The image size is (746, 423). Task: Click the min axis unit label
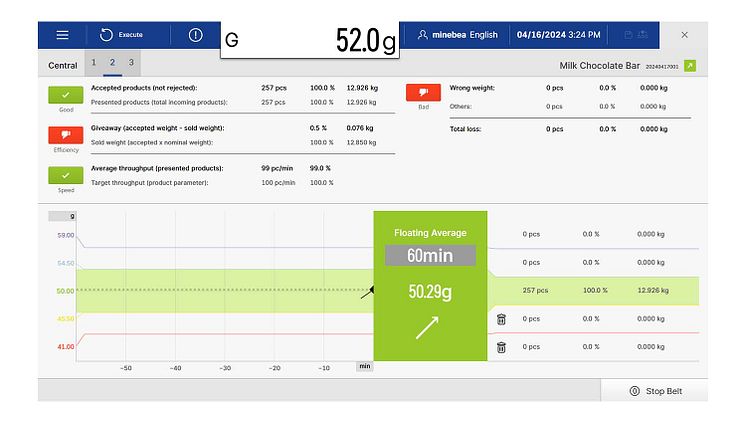point(365,367)
